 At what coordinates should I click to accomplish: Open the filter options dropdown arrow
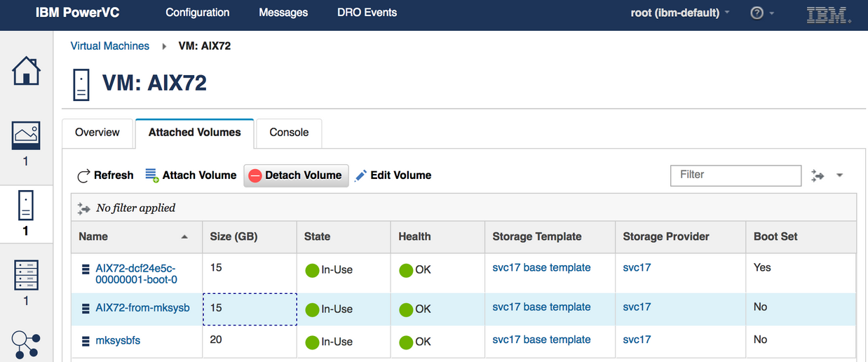[x=840, y=175]
